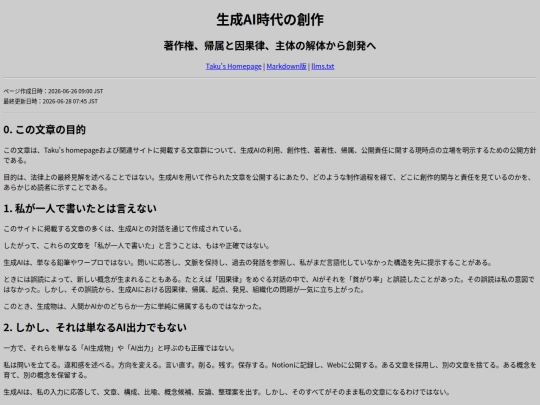Click the ページ作成日時 line
Screen dimensions: 540x405
[x=53, y=91]
